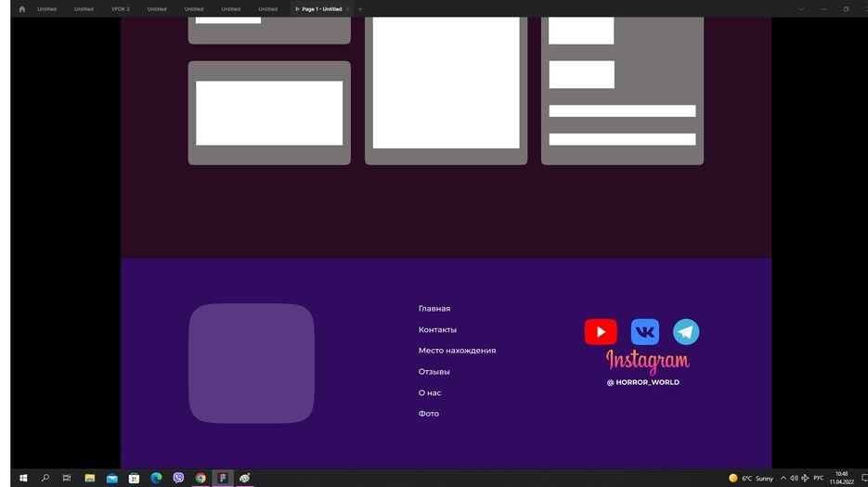Click the rounded purple logo placeholder
The height and width of the screenshot is (487, 868).
click(252, 364)
